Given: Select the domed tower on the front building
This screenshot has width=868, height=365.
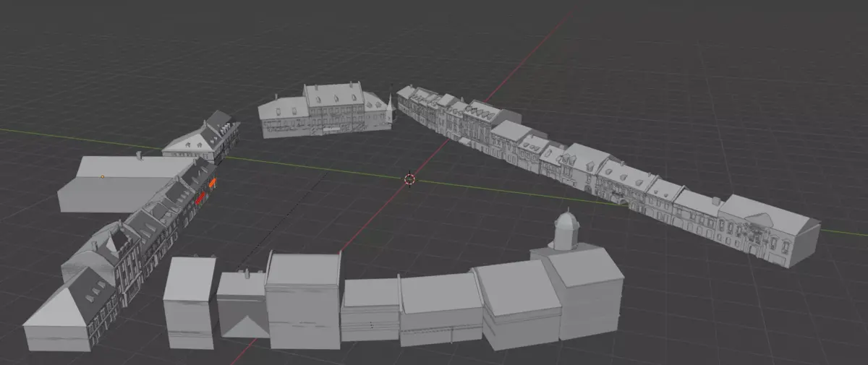Looking at the screenshot, I should click(566, 229).
